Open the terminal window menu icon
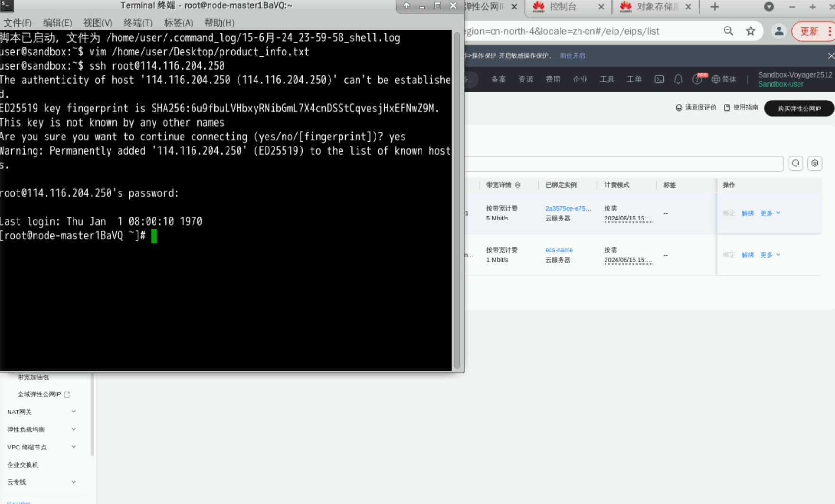This screenshot has width=835, height=504. [7, 6]
